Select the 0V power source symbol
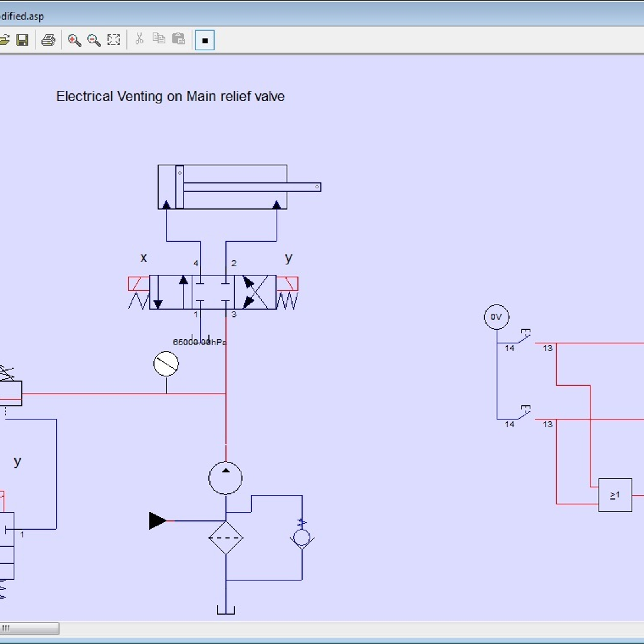The image size is (644, 644). point(496,317)
